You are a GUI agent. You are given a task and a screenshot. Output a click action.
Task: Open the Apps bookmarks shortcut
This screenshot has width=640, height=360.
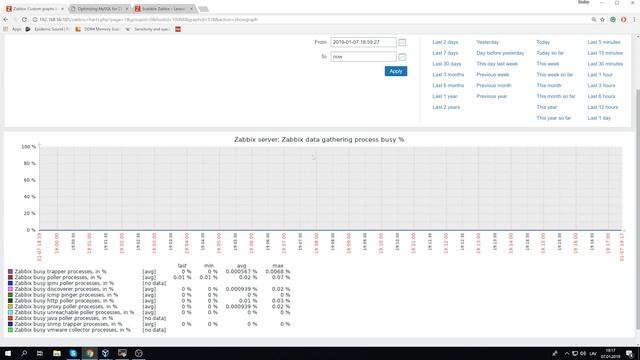12,29
